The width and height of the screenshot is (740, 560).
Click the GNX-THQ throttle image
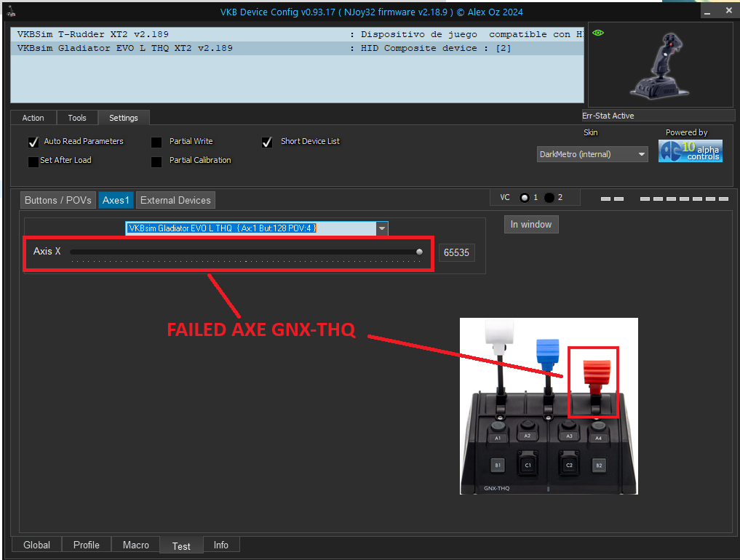pyautogui.click(x=549, y=407)
